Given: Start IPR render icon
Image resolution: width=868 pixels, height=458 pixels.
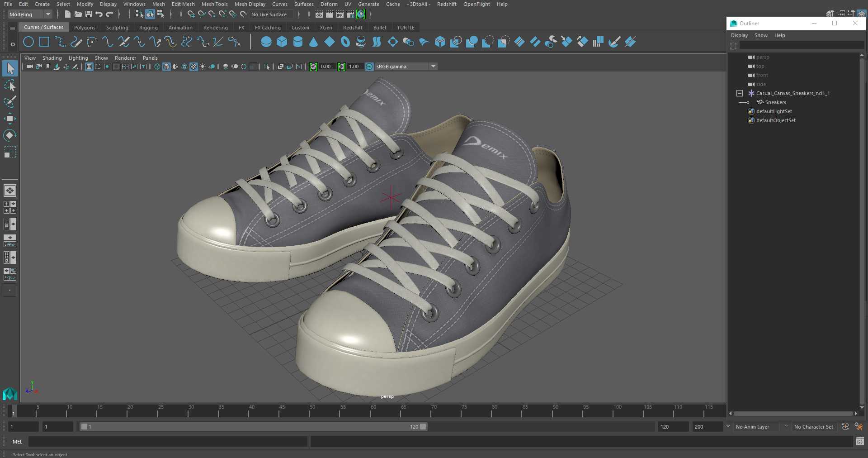Looking at the screenshot, I should point(340,14).
